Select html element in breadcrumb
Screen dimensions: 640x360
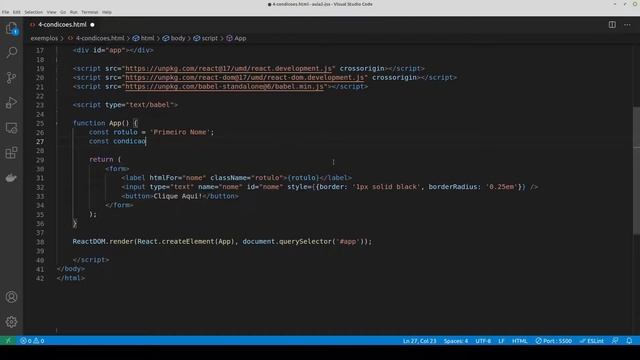pyautogui.click(x=147, y=38)
